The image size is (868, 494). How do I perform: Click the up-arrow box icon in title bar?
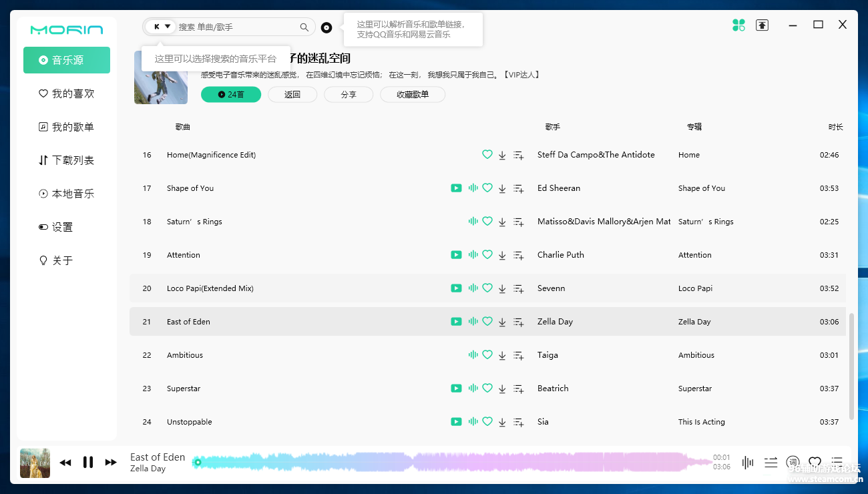click(x=762, y=25)
